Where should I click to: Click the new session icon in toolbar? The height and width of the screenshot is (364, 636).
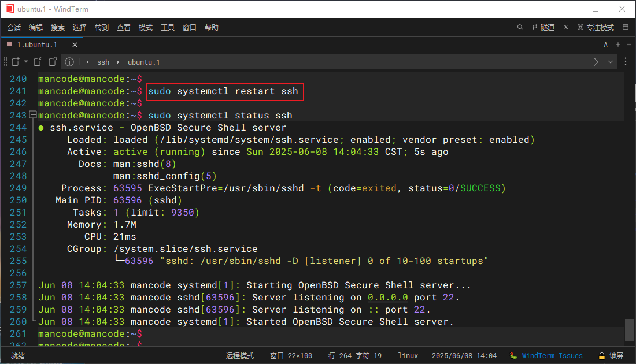pos(16,62)
